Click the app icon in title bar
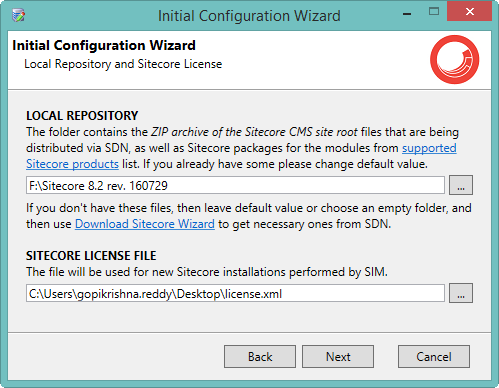499x388 pixels. point(18,15)
